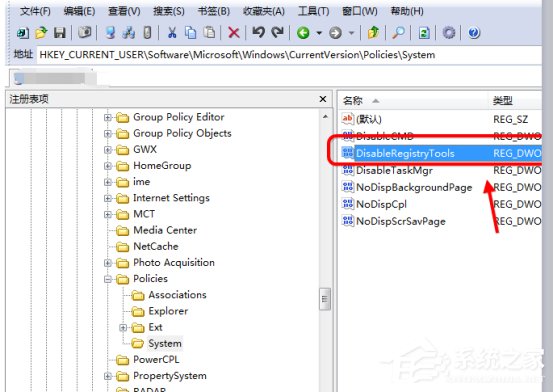The width and height of the screenshot is (554, 392).
Task: Expand the Photo Acquisition key node
Action: point(108,263)
